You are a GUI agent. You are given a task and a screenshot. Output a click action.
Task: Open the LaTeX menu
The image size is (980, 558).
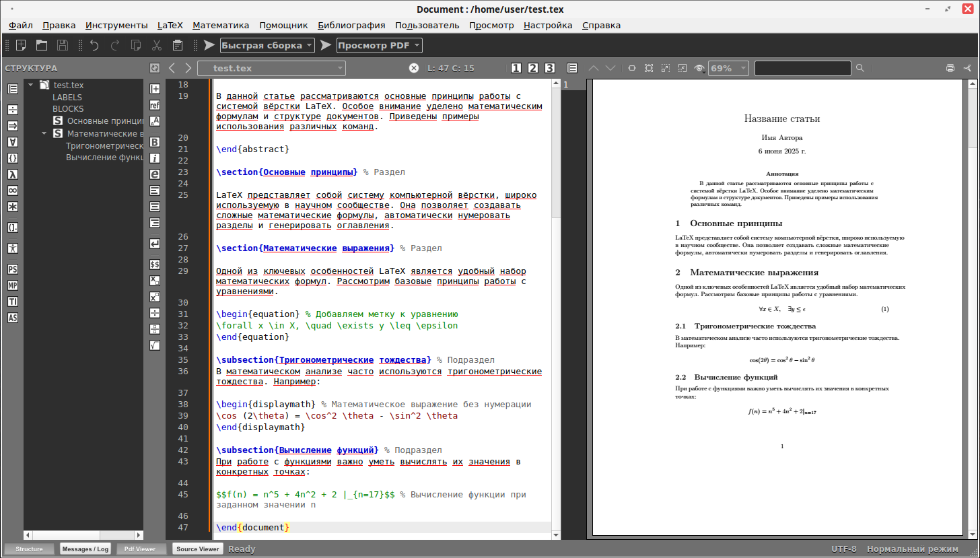[x=170, y=25]
